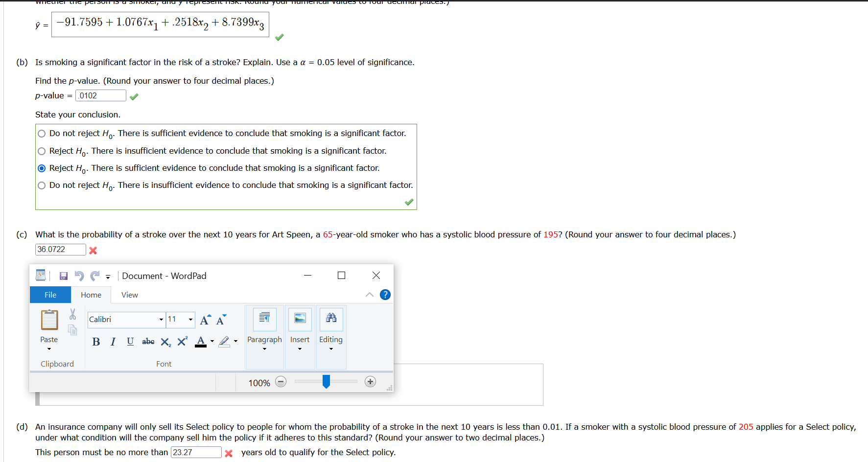Open the File tab in WordPad

point(50,295)
